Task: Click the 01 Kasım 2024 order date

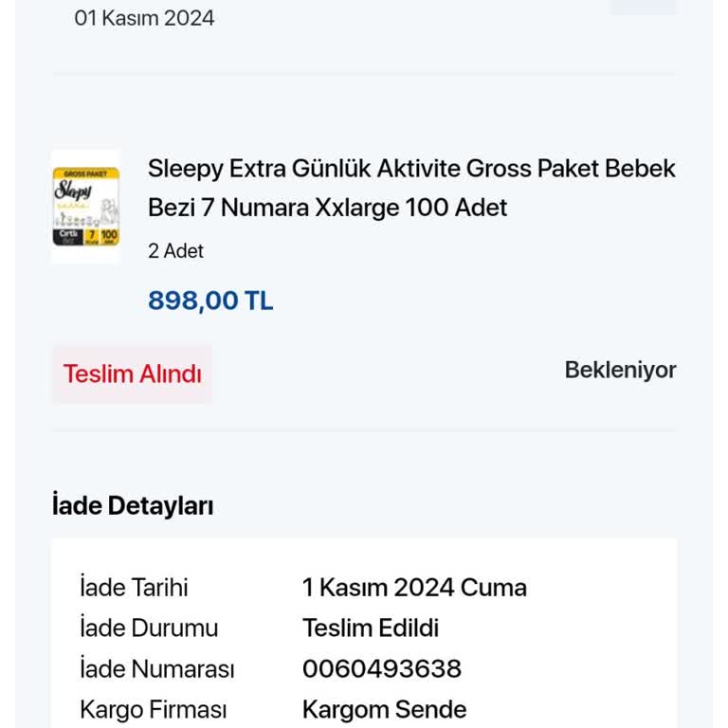Action: pyautogui.click(x=144, y=18)
